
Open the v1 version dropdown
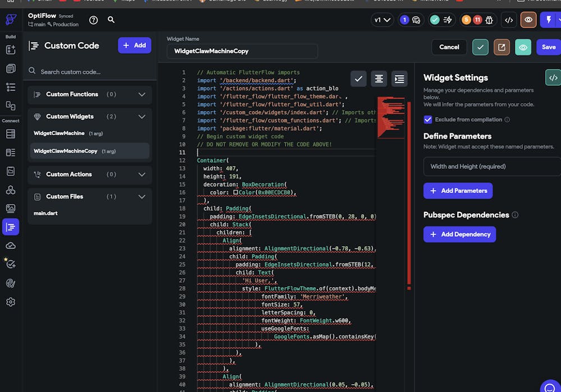pos(383,20)
